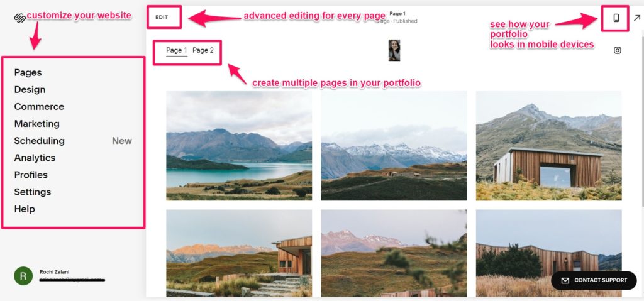Open the wooden cabin window photo

pyautogui.click(x=548, y=146)
